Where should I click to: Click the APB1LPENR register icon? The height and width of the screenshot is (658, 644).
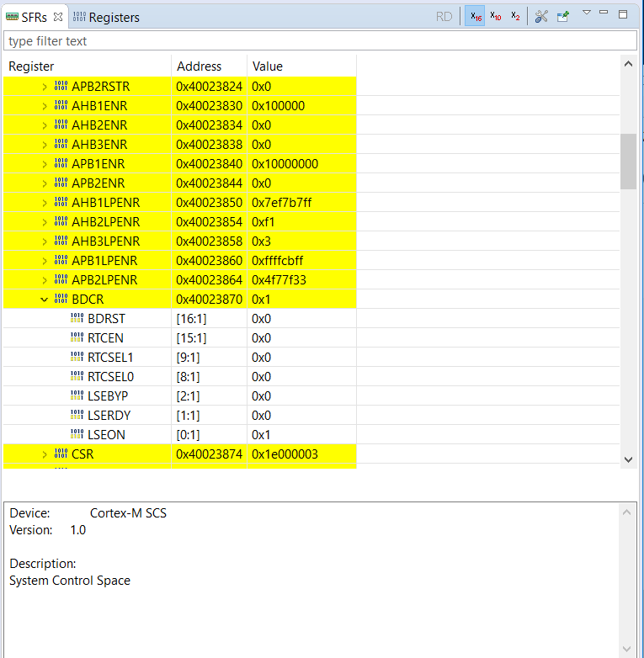[x=61, y=260]
